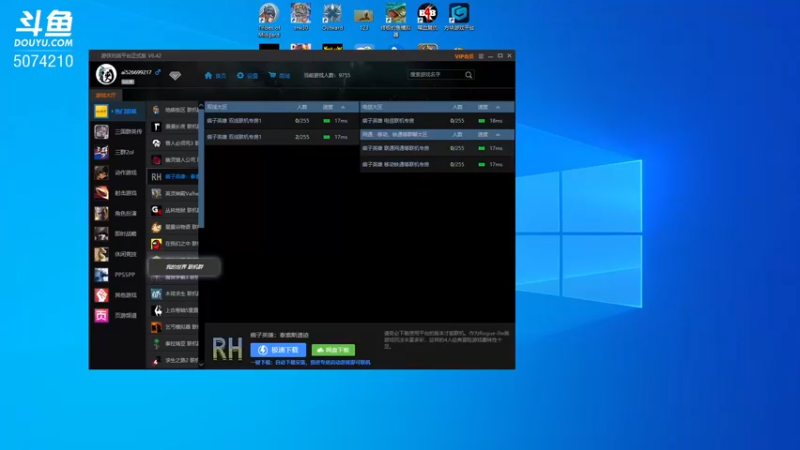Open 设置 settings from top navigation
Screen dimensions: 800x450
pyautogui.click(x=247, y=76)
